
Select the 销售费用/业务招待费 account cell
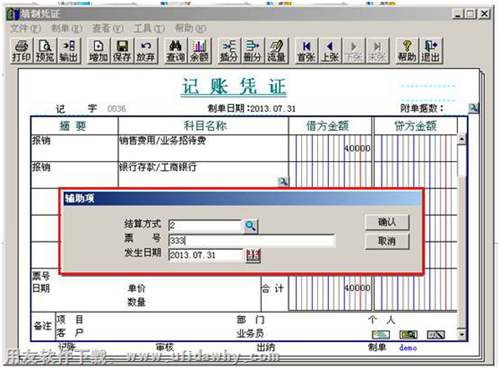click(x=203, y=148)
